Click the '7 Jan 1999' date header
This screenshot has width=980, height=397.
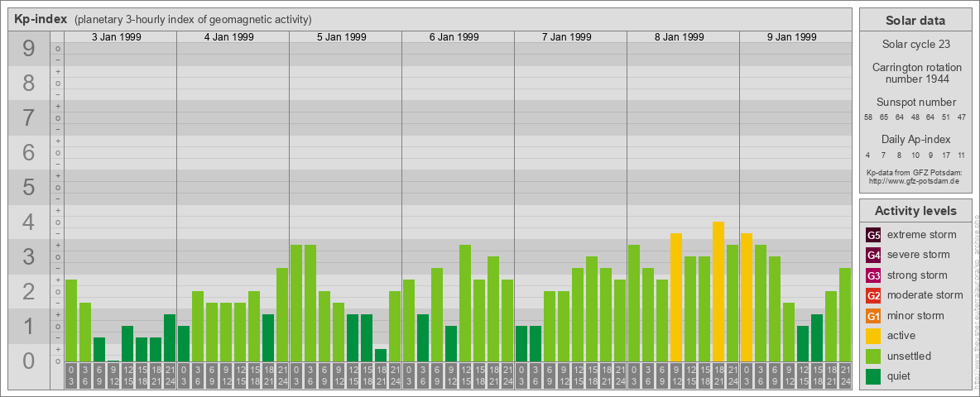(x=567, y=37)
